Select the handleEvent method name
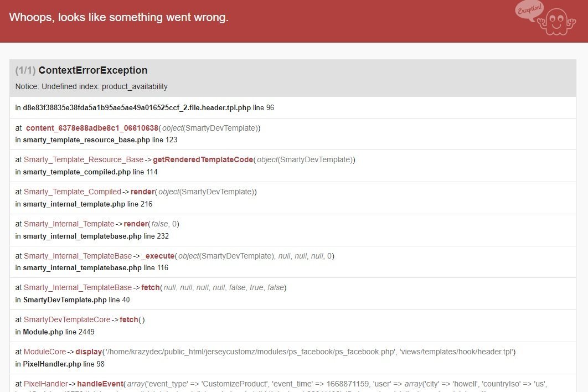This screenshot has width=588, height=392. coord(100,384)
